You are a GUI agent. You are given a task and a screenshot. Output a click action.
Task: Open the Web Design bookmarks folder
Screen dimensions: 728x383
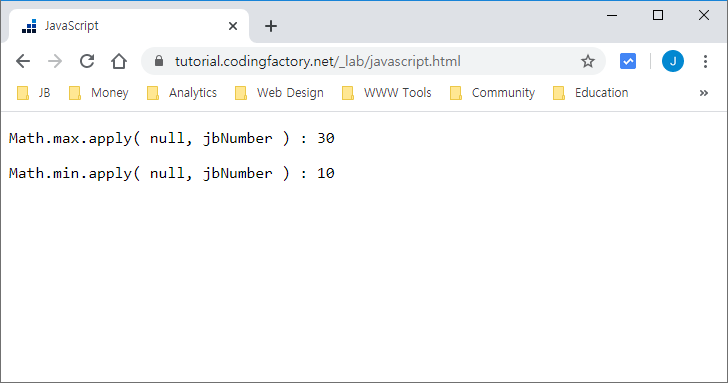pyautogui.click(x=279, y=93)
